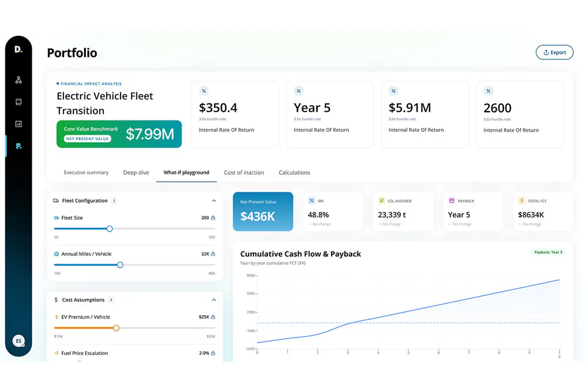
Task: Click the CO2 Avoided leaf icon
Action: point(382,201)
